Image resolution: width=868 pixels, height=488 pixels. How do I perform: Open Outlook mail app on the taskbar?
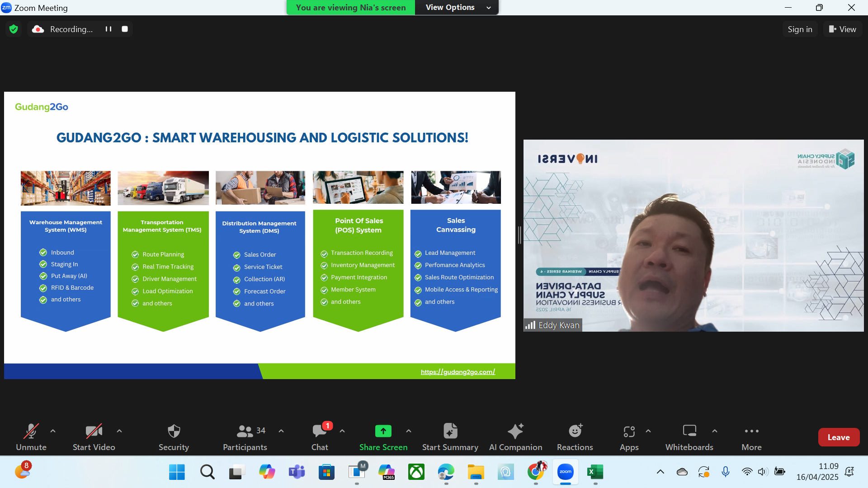(x=357, y=472)
